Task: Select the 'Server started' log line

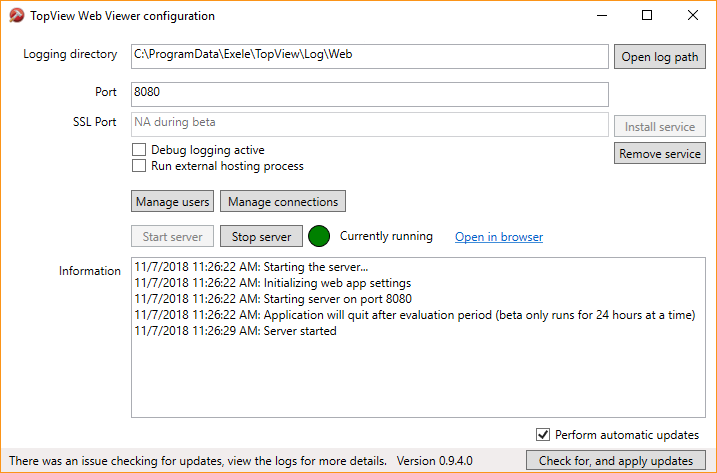Action: point(235,331)
